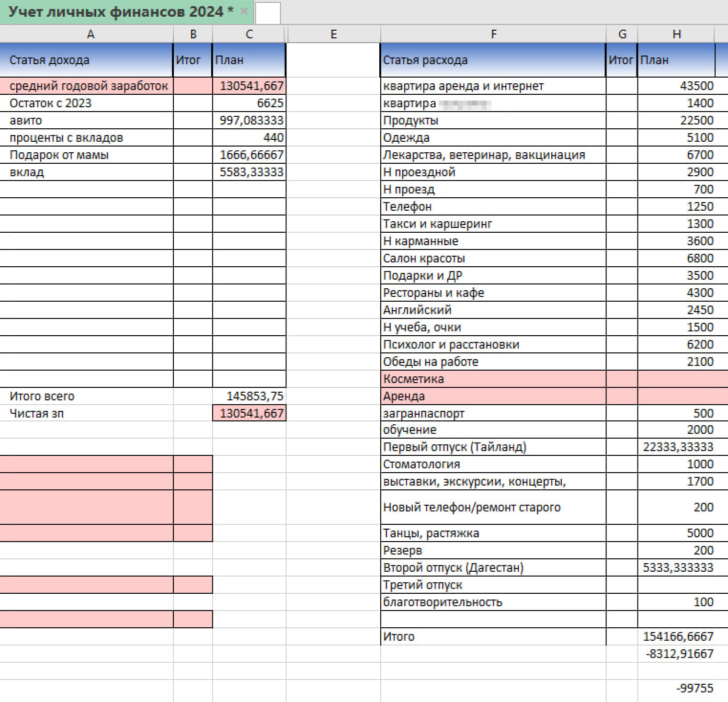Image resolution: width=728 pixels, height=702 pixels.
Task: Select the 'Подарки и ДР' cell
Action: pyautogui.click(x=493, y=275)
